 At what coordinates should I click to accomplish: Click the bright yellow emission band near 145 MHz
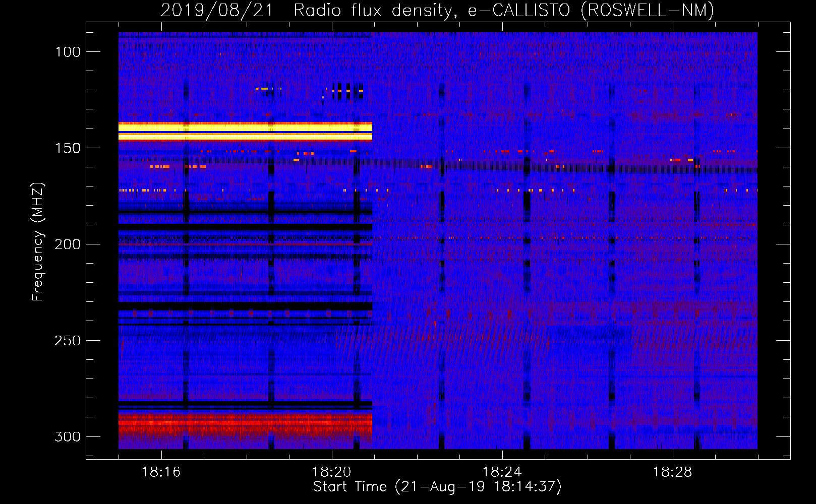[x=245, y=131]
